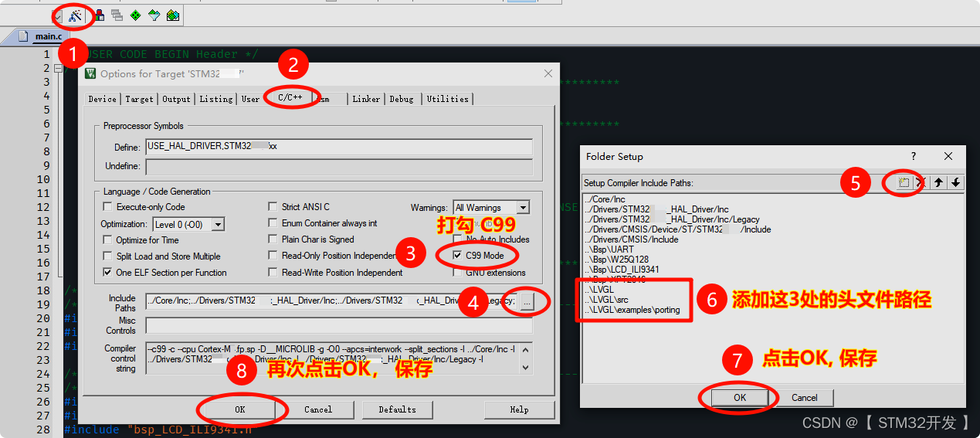Switch to the Linker tab
This screenshot has width=980, height=438.
click(366, 99)
